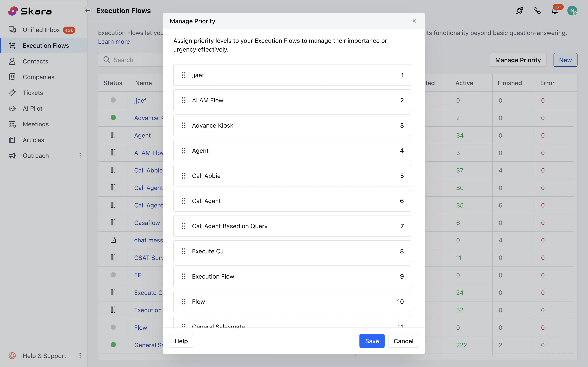
Task: Click drag handle beside Call Abbie
Action: (x=184, y=176)
